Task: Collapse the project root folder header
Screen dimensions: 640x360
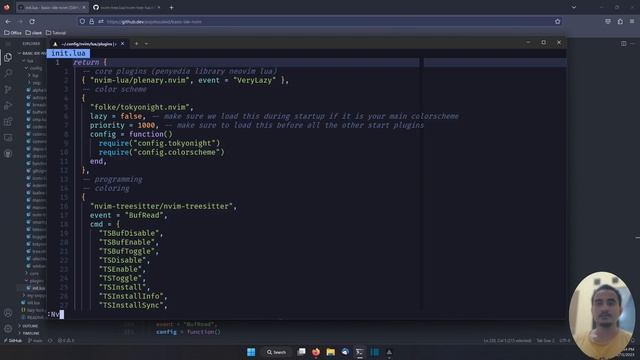Action: (x=32, y=53)
